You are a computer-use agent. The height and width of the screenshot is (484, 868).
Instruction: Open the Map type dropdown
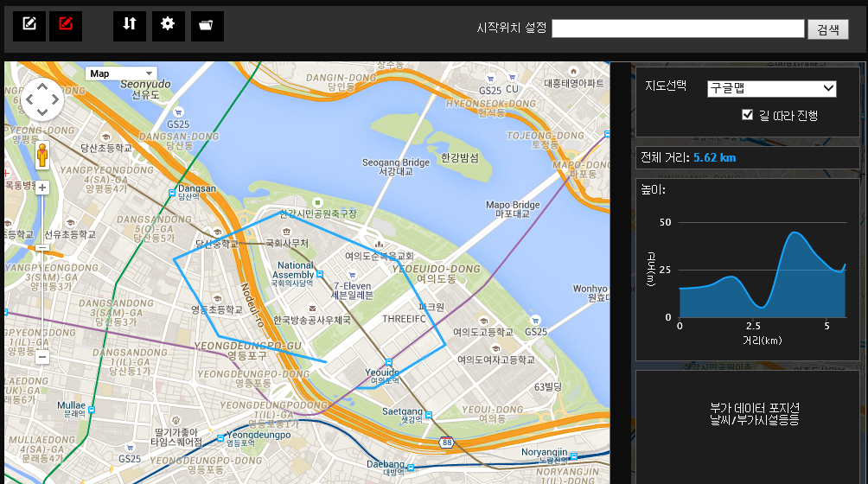pos(121,73)
